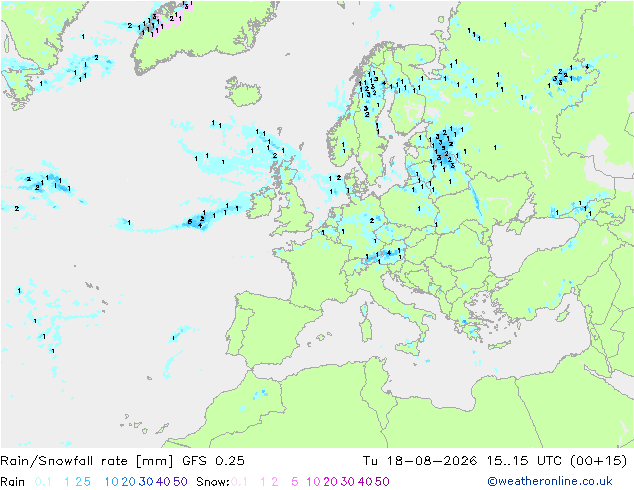Click the "15..15 UTC" time text

pyautogui.click(x=524, y=461)
